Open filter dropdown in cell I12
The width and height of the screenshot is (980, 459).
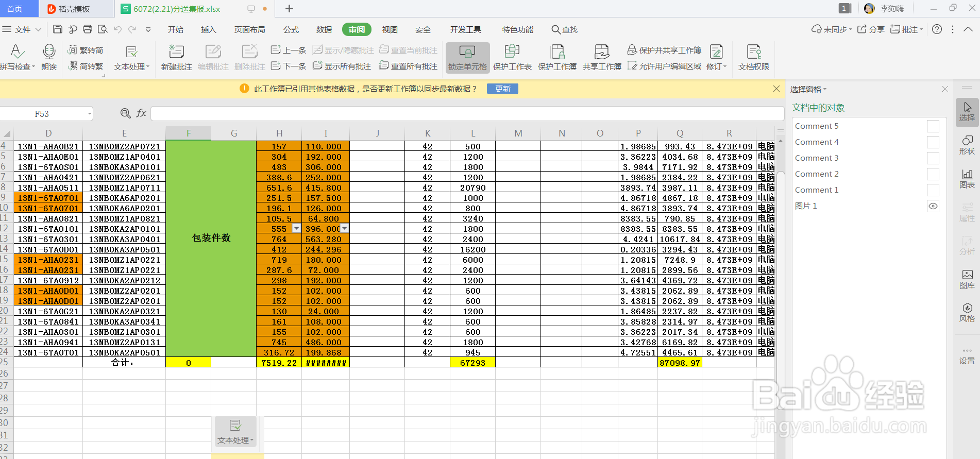(345, 228)
